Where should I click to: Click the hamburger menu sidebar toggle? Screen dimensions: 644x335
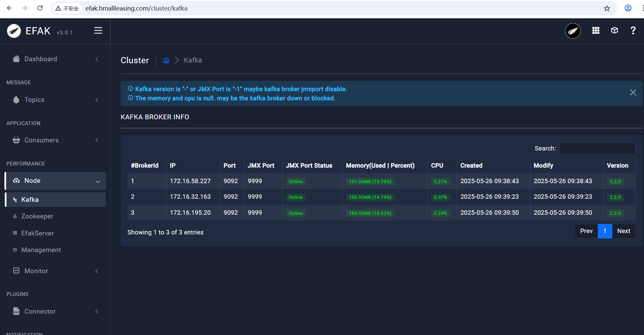[x=98, y=31]
